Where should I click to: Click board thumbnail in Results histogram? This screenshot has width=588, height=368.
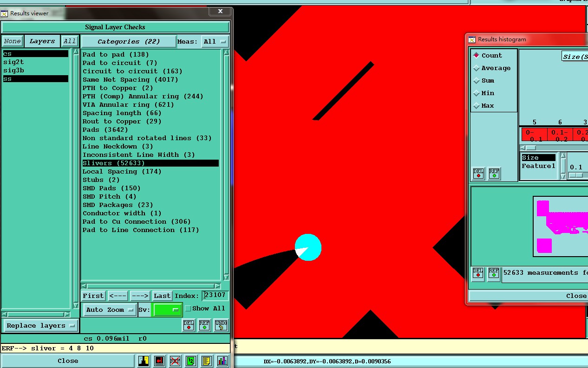(561, 226)
